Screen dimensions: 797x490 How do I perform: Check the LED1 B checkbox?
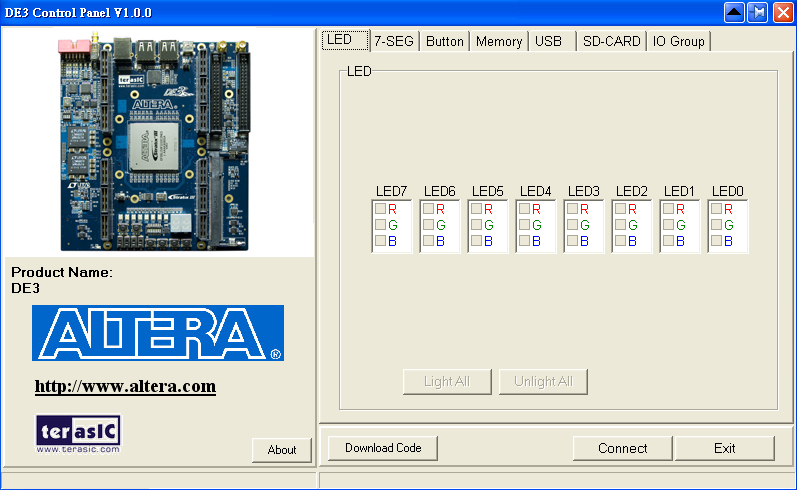click(x=668, y=240)
